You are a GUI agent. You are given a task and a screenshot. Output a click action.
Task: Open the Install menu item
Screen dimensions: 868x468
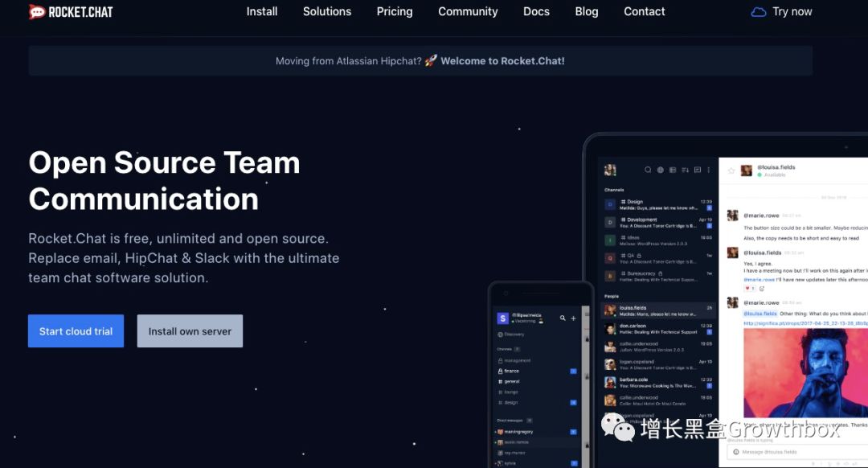(x=262, y=11)
